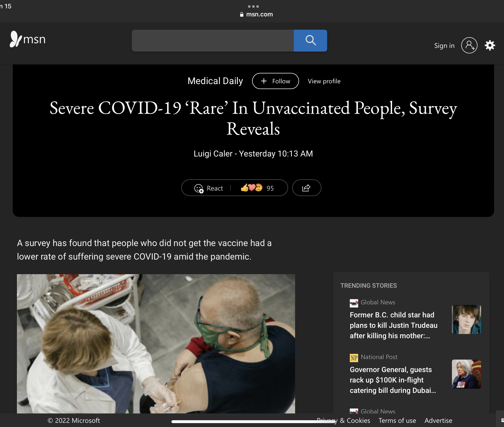Click the blue search magnifier button
Screen dimensions: 504x427
(310, 40)
